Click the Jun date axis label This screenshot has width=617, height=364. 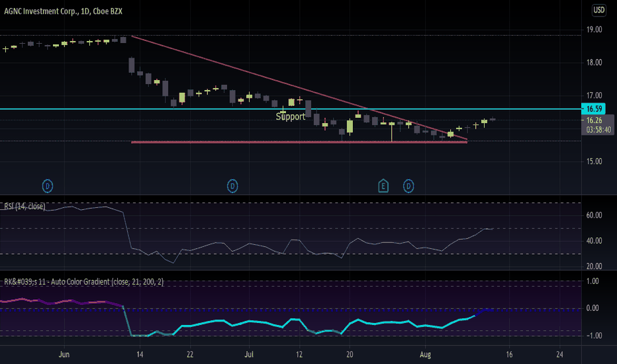64,355
